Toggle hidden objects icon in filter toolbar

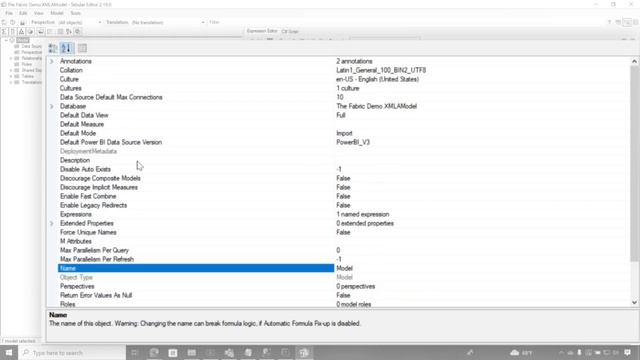coord(50,31)
